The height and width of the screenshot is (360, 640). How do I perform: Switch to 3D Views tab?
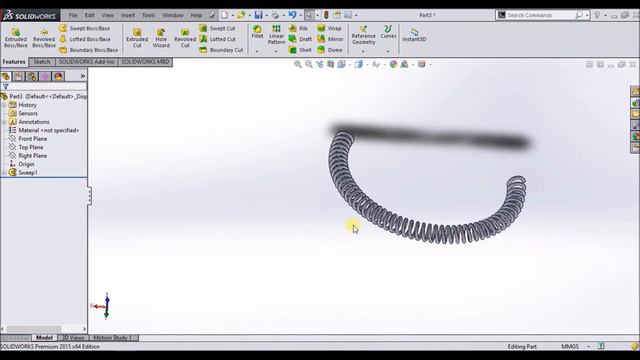[73, 338]
